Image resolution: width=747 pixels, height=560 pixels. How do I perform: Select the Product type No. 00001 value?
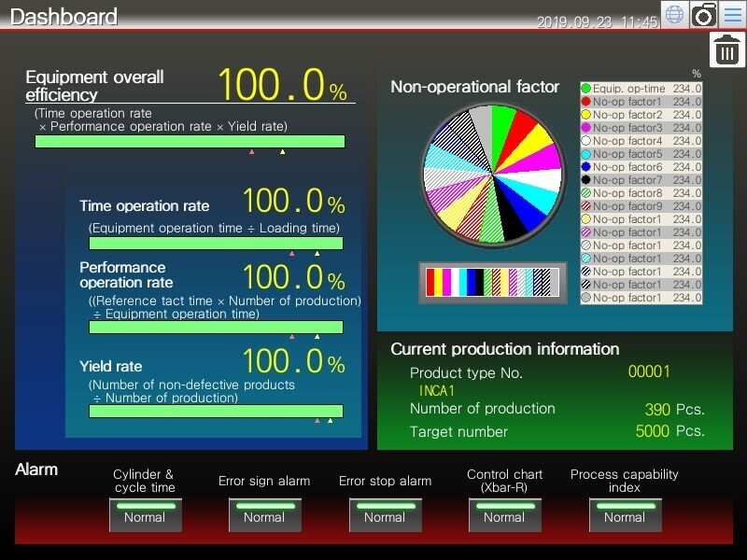649,371
